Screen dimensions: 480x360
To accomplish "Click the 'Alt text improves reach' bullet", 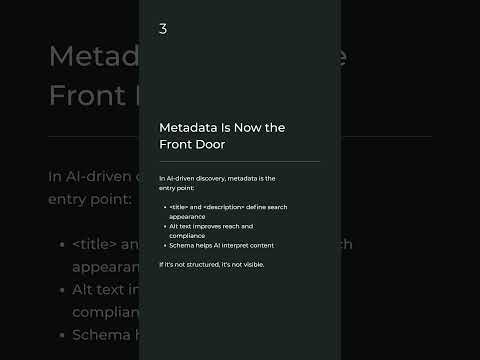I will tap(211, 231).
